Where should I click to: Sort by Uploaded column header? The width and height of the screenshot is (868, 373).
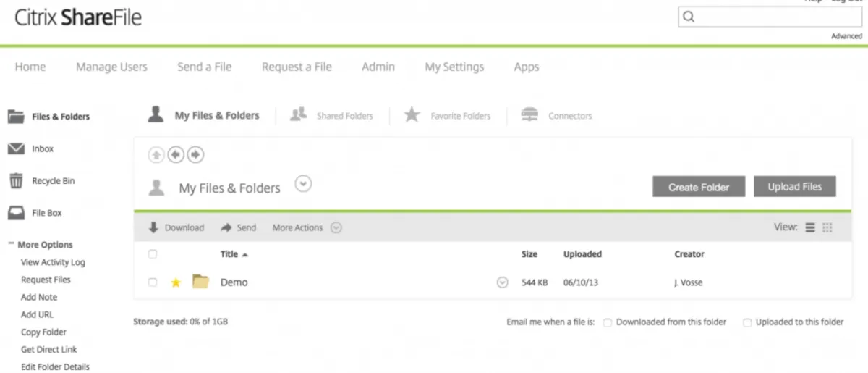pos(582,254)
